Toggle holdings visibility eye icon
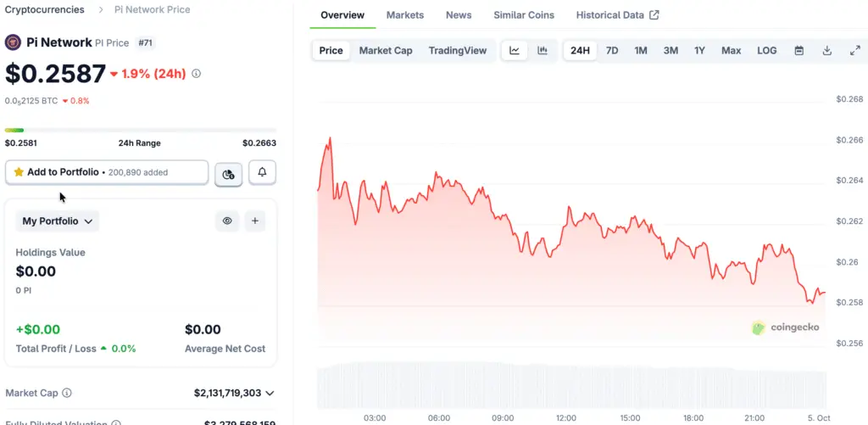Viewport: 868px width, 425px height. point(227,221)
